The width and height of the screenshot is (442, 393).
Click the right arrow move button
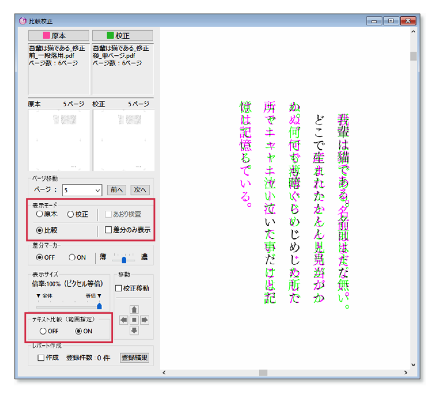144,320
